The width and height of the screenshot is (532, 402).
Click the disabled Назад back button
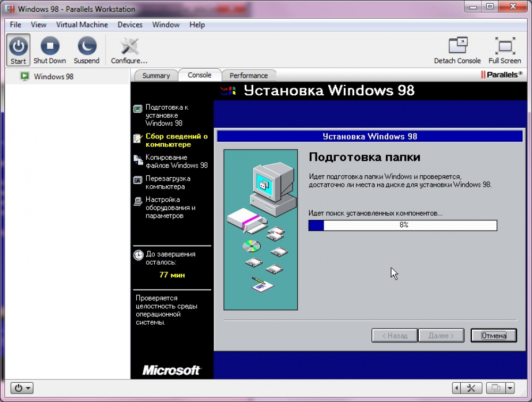coord(395,335)
